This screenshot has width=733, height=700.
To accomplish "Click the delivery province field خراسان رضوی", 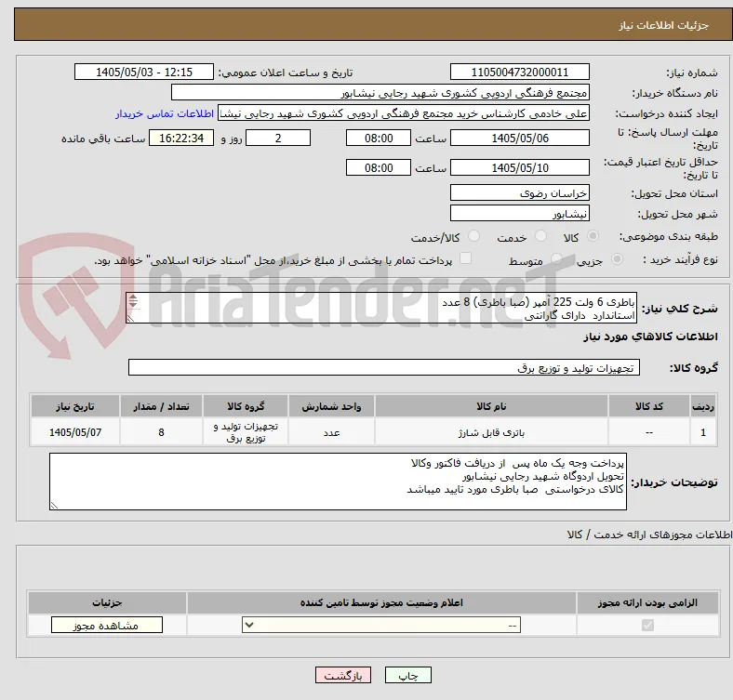I will (519, 192).
